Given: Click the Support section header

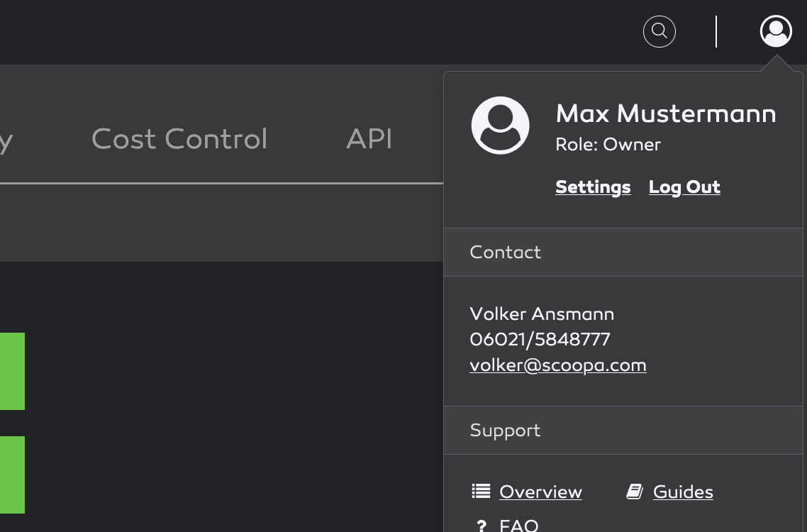Looking at the screenshot, I should 623,431.
